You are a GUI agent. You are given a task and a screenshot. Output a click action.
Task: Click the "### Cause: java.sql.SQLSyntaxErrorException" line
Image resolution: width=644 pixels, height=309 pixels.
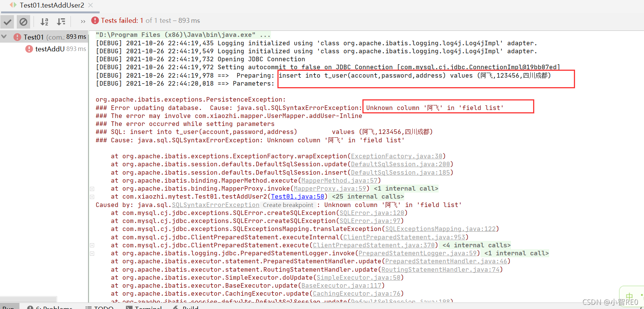coord(250,140)
